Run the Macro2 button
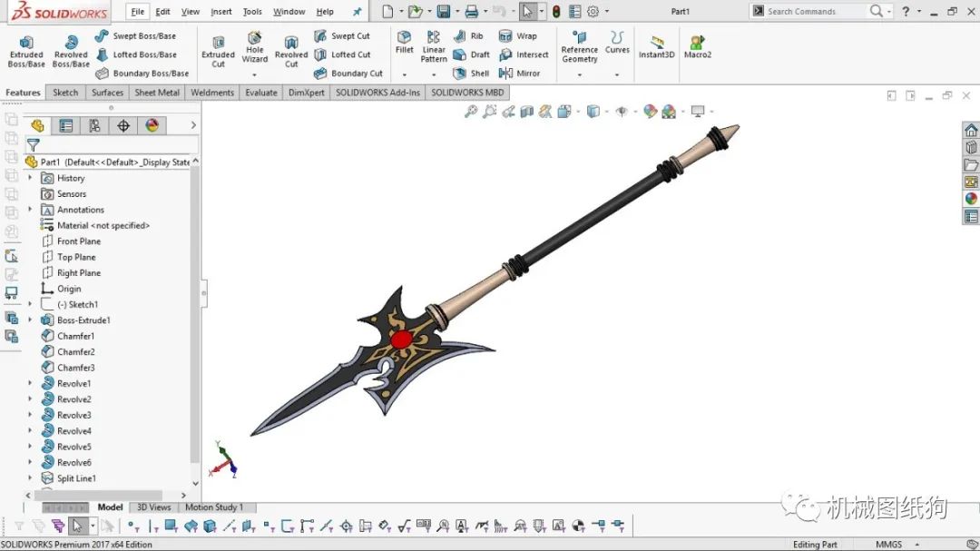The image size is (980, 551). pos(698,47)
